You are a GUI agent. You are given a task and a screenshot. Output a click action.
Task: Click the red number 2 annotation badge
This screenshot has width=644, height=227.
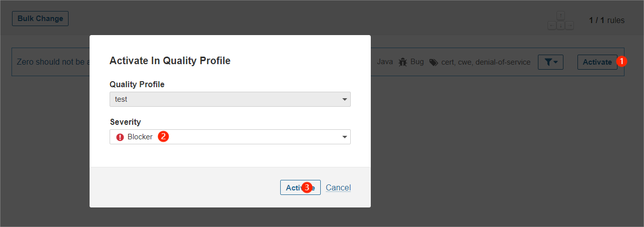point(163,136)
